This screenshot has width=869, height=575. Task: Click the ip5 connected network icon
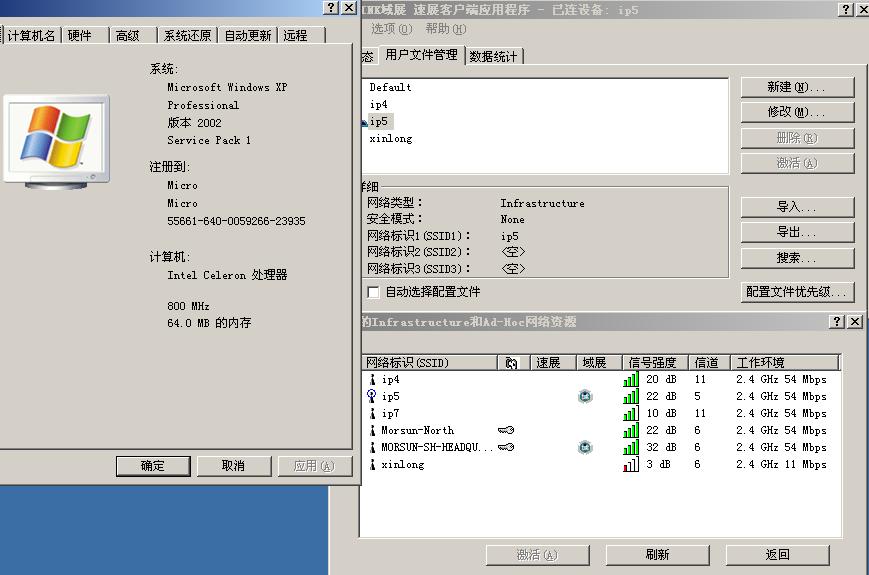(372, 396)
